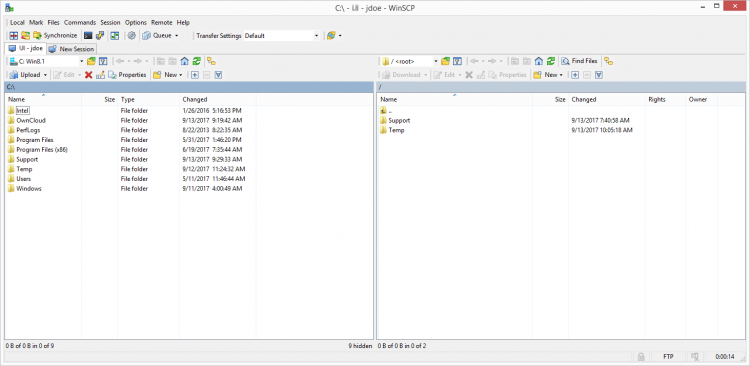Image resolution: width=750 pixels, height=366 pixels.
Task: Open the Preferences gear icon
Action: point(132,35)
